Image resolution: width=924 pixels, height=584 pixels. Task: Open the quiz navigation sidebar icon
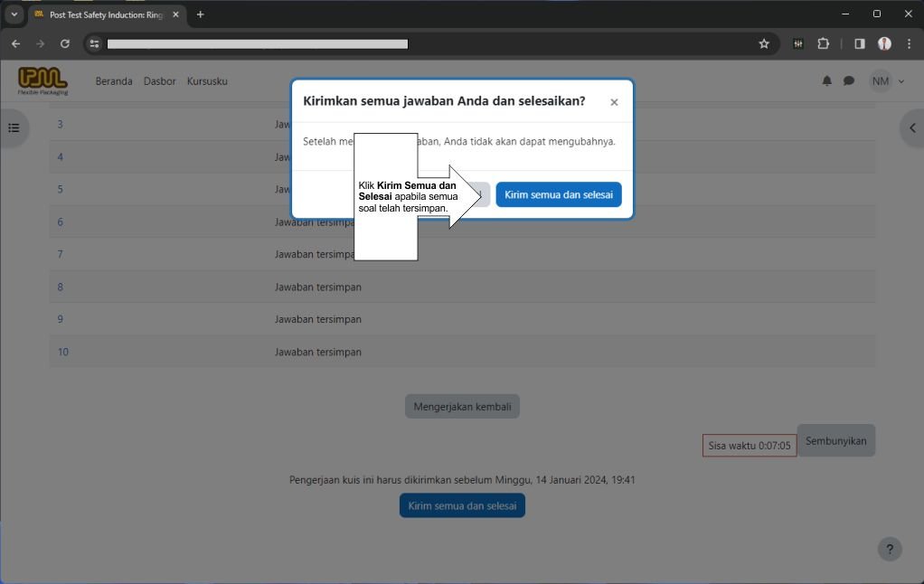pyautogui.click(x=14, y=128)
